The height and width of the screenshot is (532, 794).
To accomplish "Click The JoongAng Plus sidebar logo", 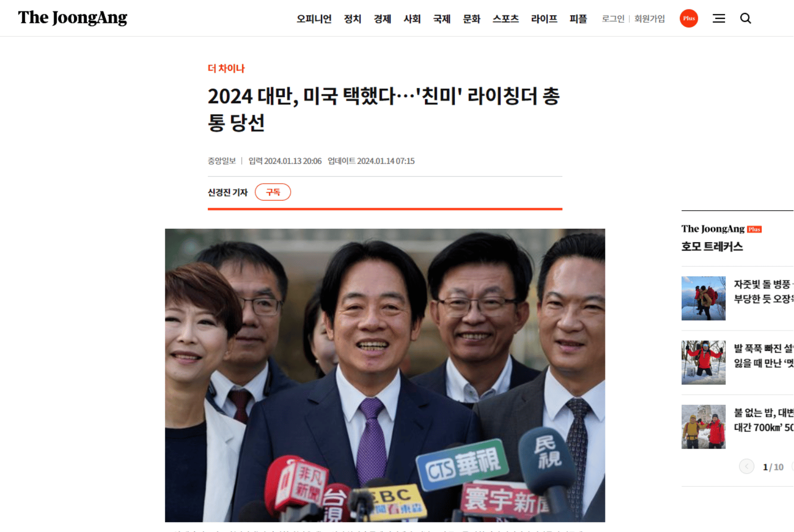I will 721,229.
